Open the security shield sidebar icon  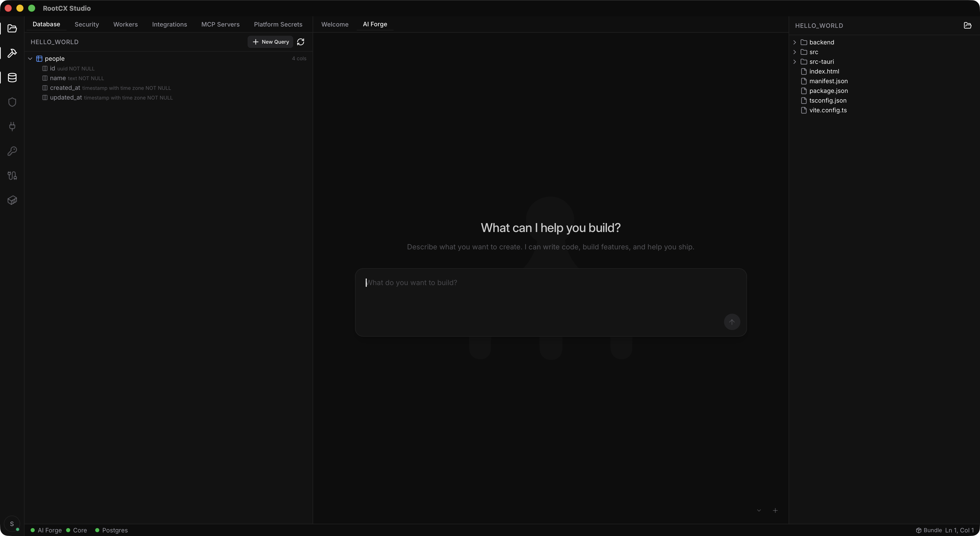[x=12, y=102]
